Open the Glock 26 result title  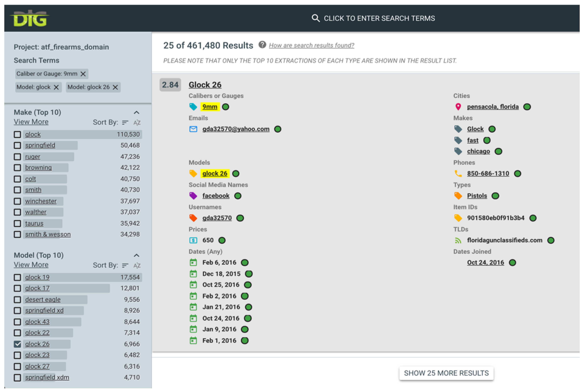pyautogui.click(x=205, y=85)
